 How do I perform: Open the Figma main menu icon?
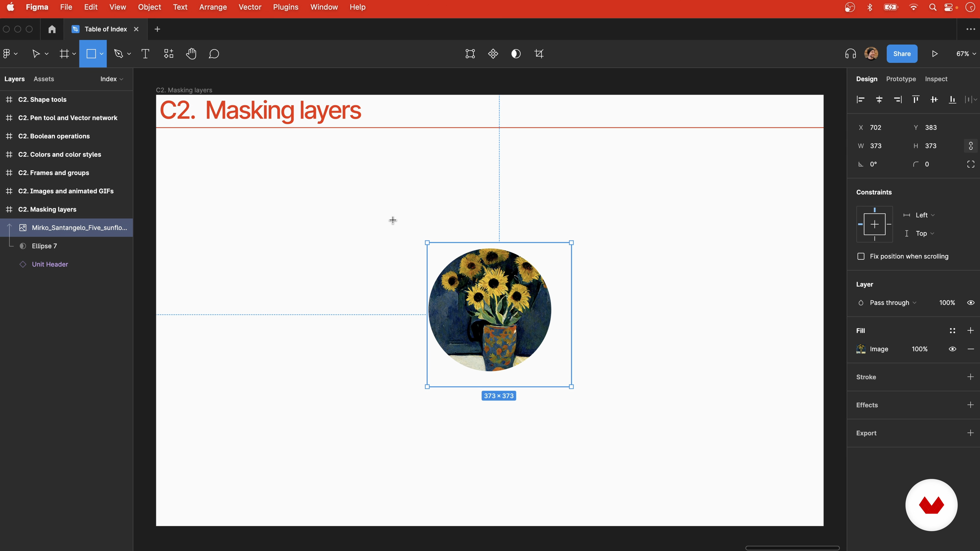7,54
